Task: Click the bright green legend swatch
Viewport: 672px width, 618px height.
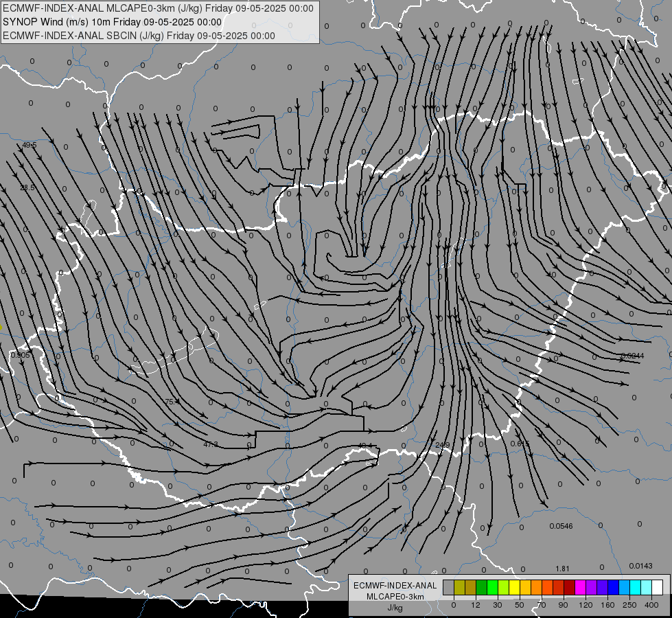Action: pos(492,587)
